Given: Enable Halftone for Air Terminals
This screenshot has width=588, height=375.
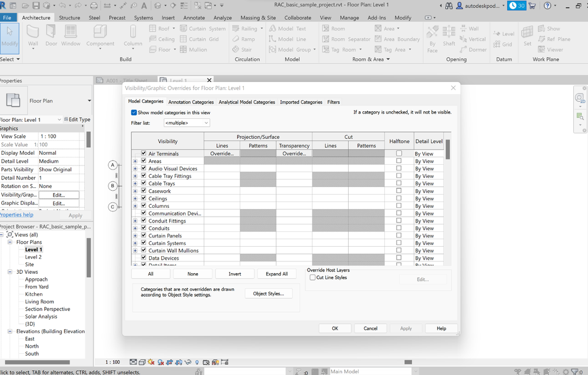Looking at the screenshot, I should click(x=399, y=153).
